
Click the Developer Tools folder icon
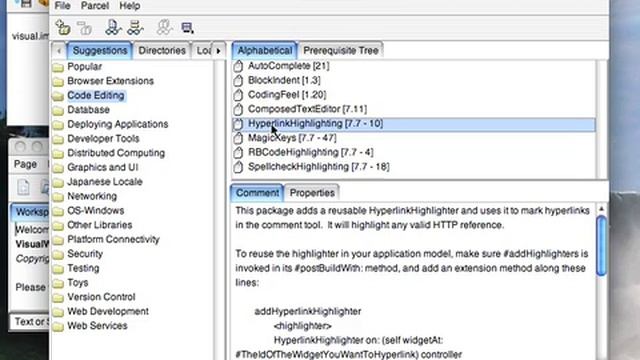58,139
